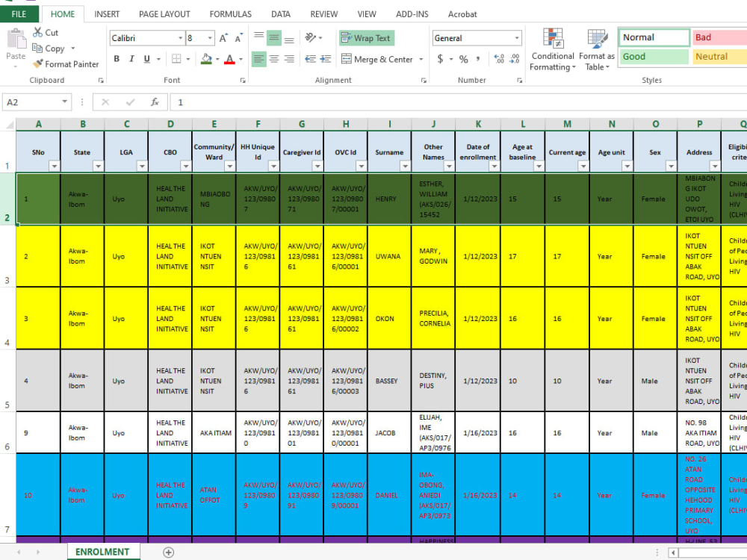Click the Cancel X in the formula bar
This screenshot has height=560, width=747.
pyautogui.click(x=105, y=102)
